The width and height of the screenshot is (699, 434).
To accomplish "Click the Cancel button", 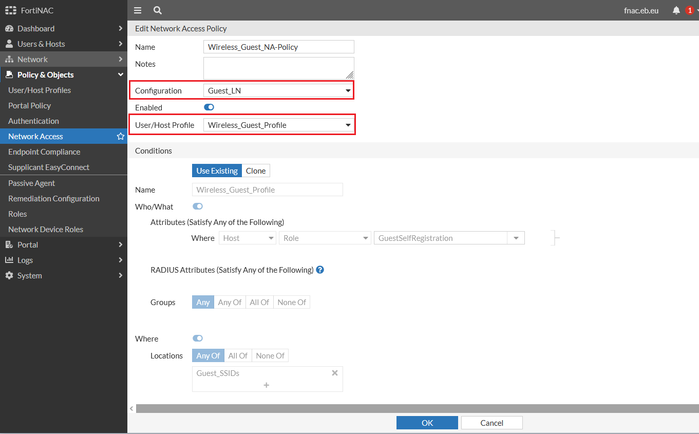I will pos(491,423).
